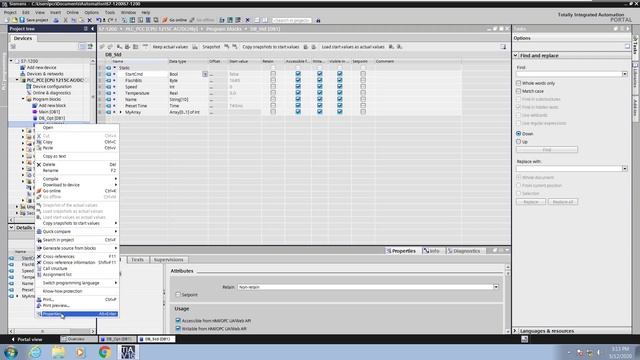Image resolution: width=640 pixels, height=360 pixels.
Task: Click the project tree horizontal scrollbar
Action: (x=52, y=331)
